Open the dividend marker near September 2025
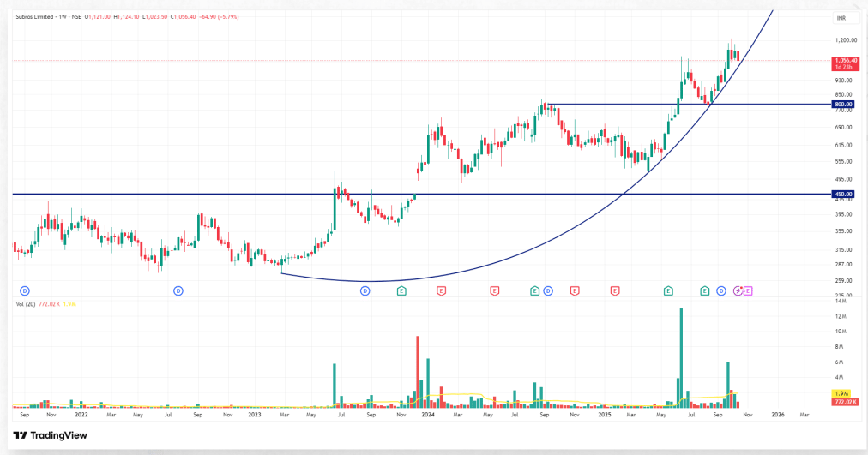Screen dimensions: 868x455 point(721,291)
